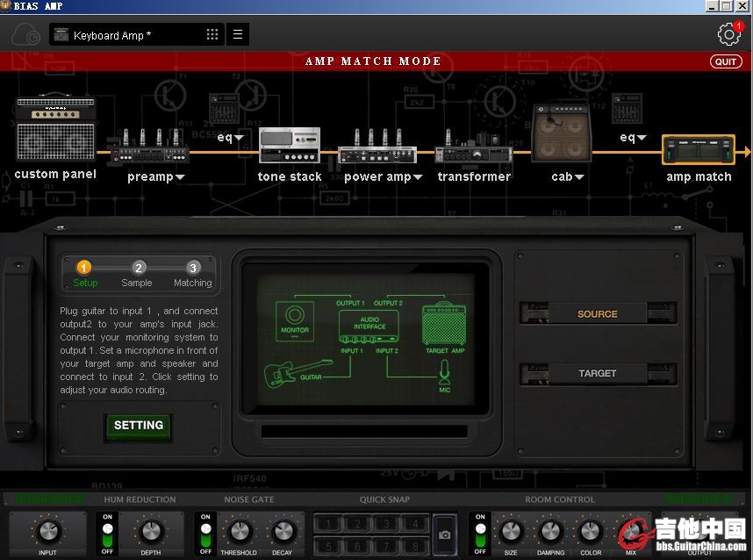Image resolution: width=753 pixels, height=560 pixels.
Task: Expand the first eq dropdown arrow
Action: pyautogui.click(x=239, y=138)
